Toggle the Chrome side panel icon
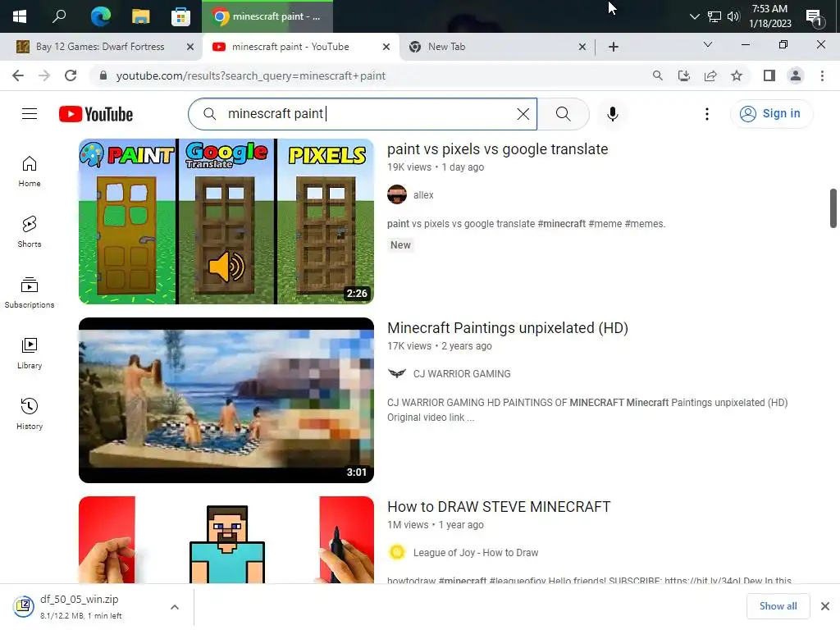The height and width of the screenshot is (630, 840). coord(769,75)
